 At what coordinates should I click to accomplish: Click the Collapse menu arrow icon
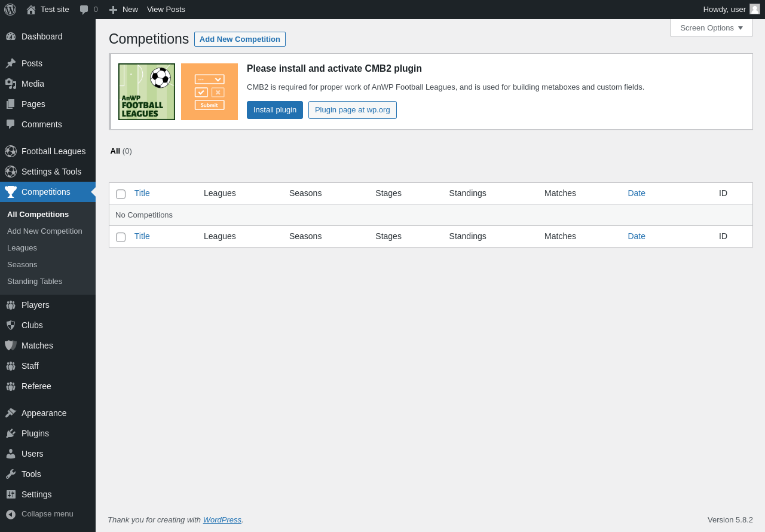[11, 514]
